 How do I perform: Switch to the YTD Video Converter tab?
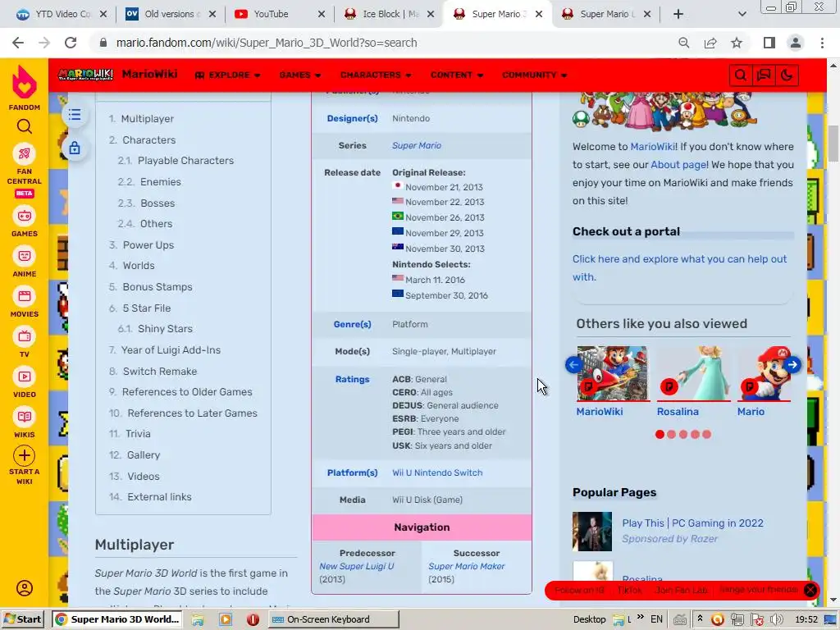coord(61,14)
